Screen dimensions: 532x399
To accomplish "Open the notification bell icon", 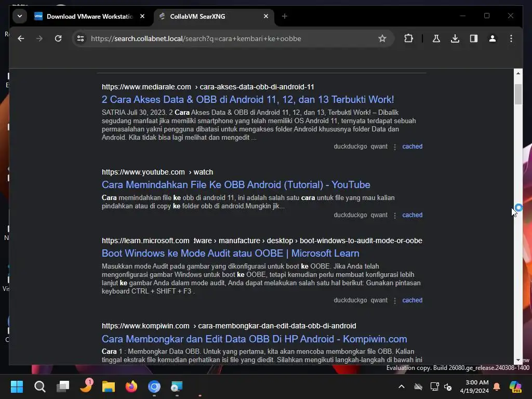I will (497, 387).
